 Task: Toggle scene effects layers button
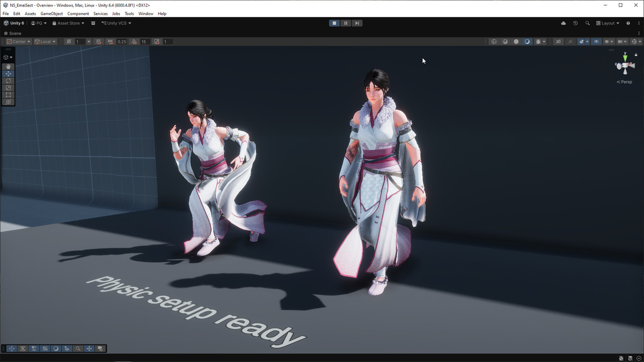point(582,42)
